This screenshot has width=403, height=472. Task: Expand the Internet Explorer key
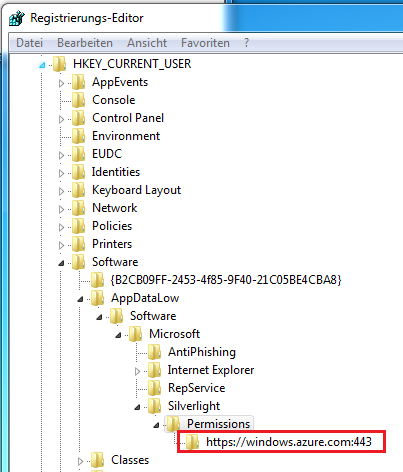coord(137,371)
